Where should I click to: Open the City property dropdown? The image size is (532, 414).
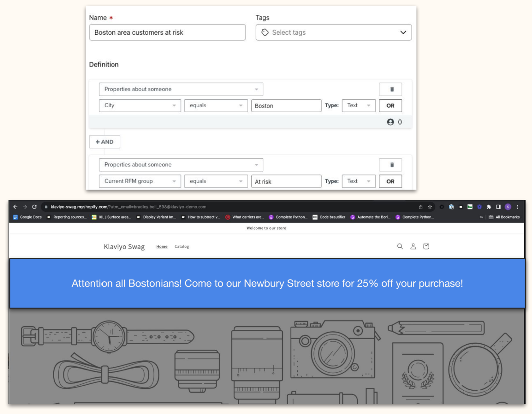pyautogui.click(x=140, y=105)
